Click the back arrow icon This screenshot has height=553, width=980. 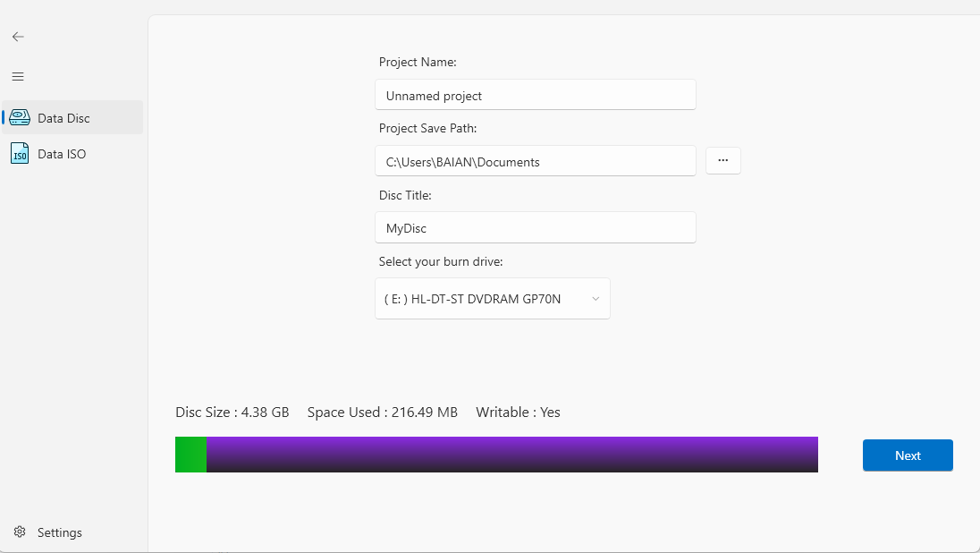pos(18,37)
